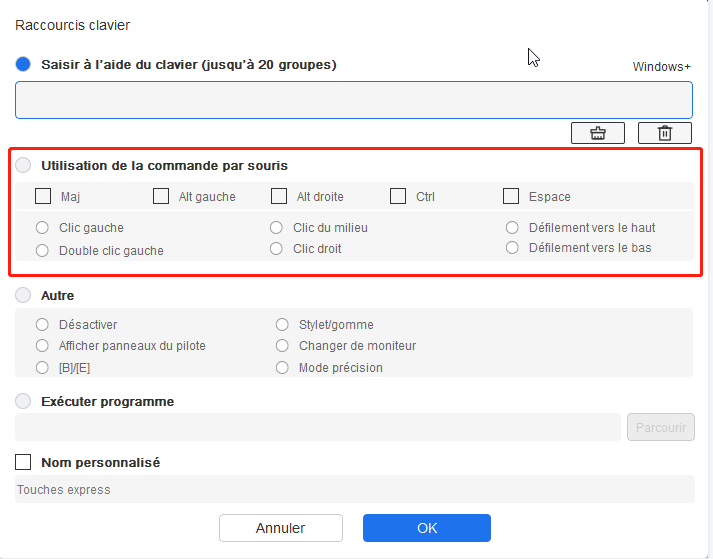Enable the Nom personnalisé checkbox
Image resolution: width=713 pixels, height=559 pixels.
pyautogui.click(x=23, y=462)
